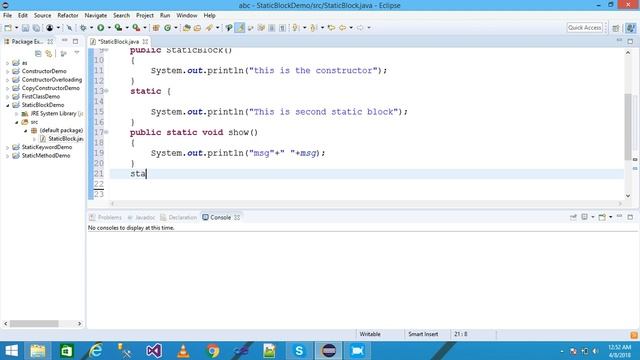
Task: Click the New file toolbar icon
Action: coord(8,28)
